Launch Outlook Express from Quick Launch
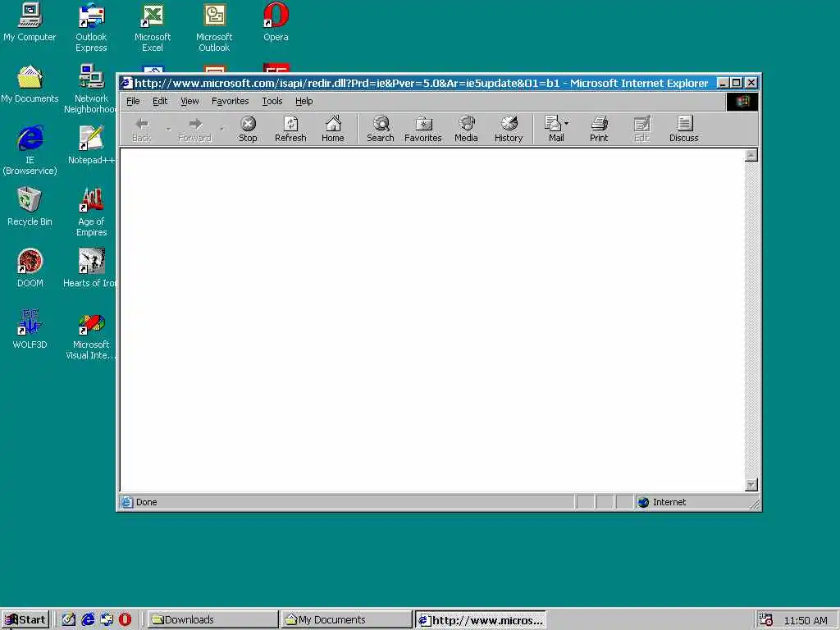This screenshot has height=630, width=840. (107, 620)
